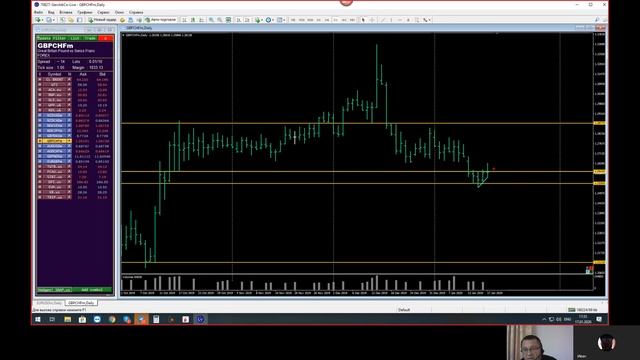Viewport: 640px width, 360px height.
Task: Click the Default profile in status bar
Action: (404, 310)
